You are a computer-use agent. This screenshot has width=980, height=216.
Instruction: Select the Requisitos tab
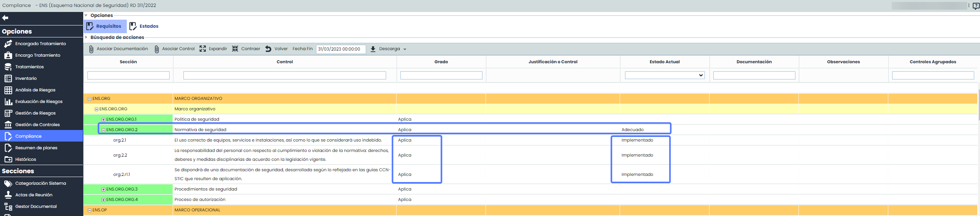tap(104, 26)
